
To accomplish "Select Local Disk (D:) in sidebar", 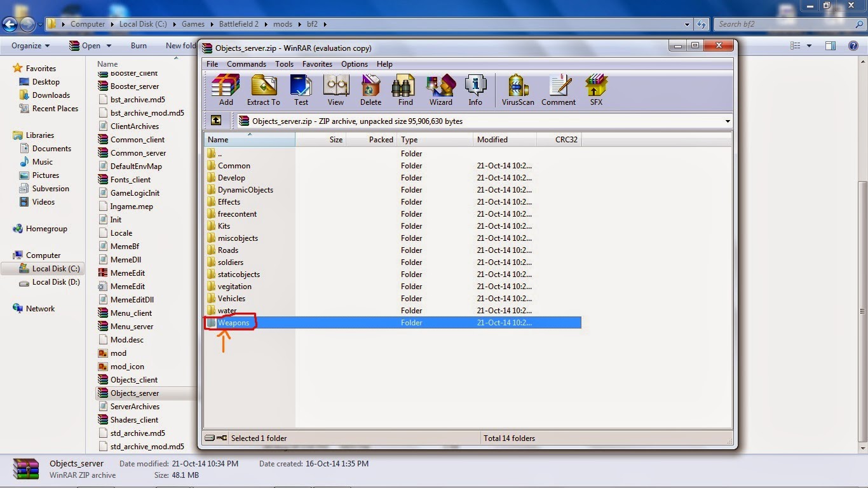I will [x=56, y=282].
